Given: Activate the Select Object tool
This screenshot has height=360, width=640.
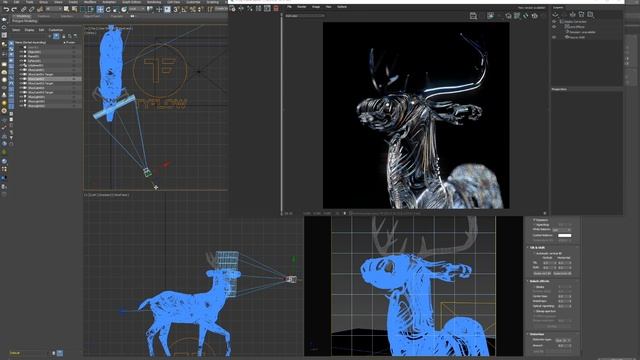Looking at the screenshot, I should tap(66, 9).
